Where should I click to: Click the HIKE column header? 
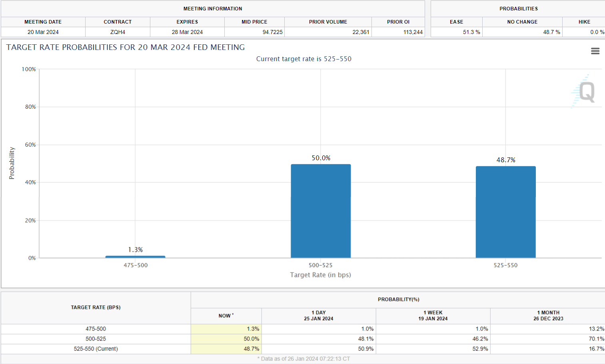[x=584, y=22]
